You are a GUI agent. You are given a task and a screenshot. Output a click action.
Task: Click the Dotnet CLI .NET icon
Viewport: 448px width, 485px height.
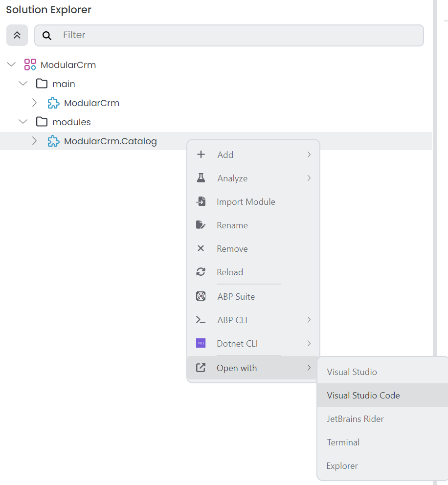pyautogui.click(x=201, y=343)
